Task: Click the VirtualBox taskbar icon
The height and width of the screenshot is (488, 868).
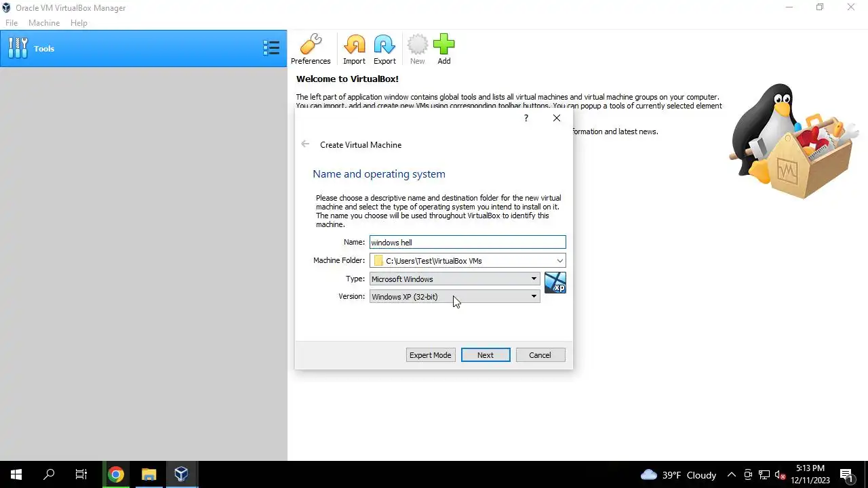Action: [x=181, y=474]
